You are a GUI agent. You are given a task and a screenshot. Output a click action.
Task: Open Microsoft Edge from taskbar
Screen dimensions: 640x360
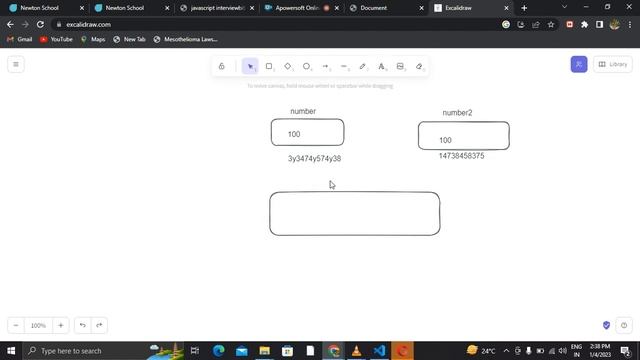(x=219, y=351)
